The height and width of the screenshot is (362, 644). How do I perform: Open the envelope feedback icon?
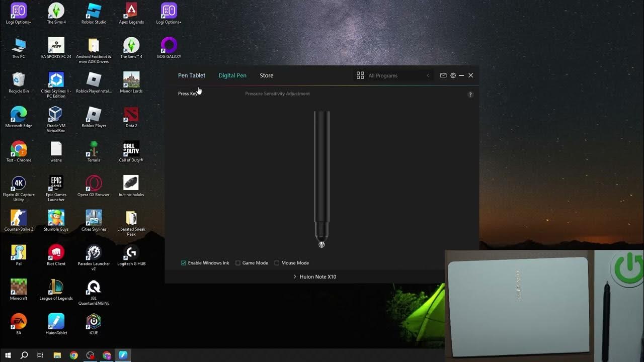pos(443,75)
